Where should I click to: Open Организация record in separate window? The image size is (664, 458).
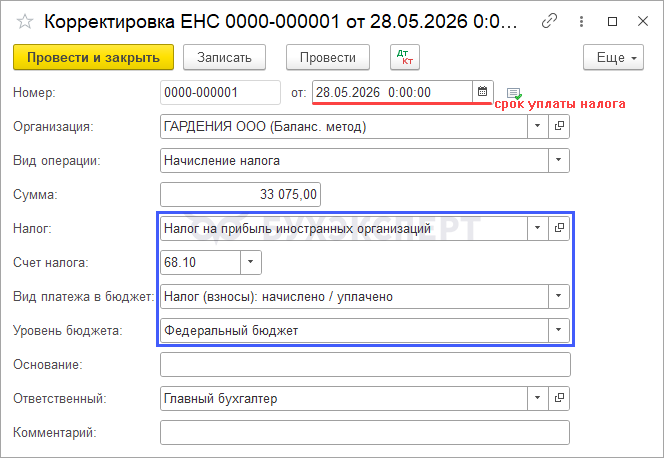pos(559,126)
